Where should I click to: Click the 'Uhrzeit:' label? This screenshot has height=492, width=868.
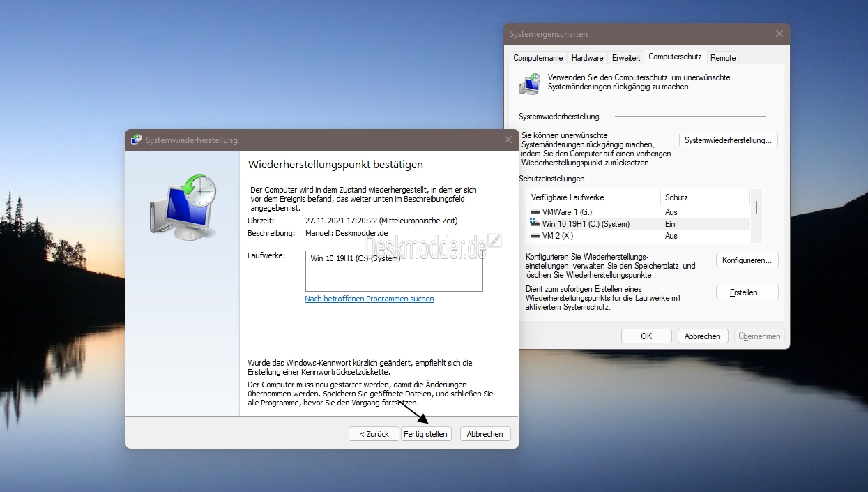[261, 221]
